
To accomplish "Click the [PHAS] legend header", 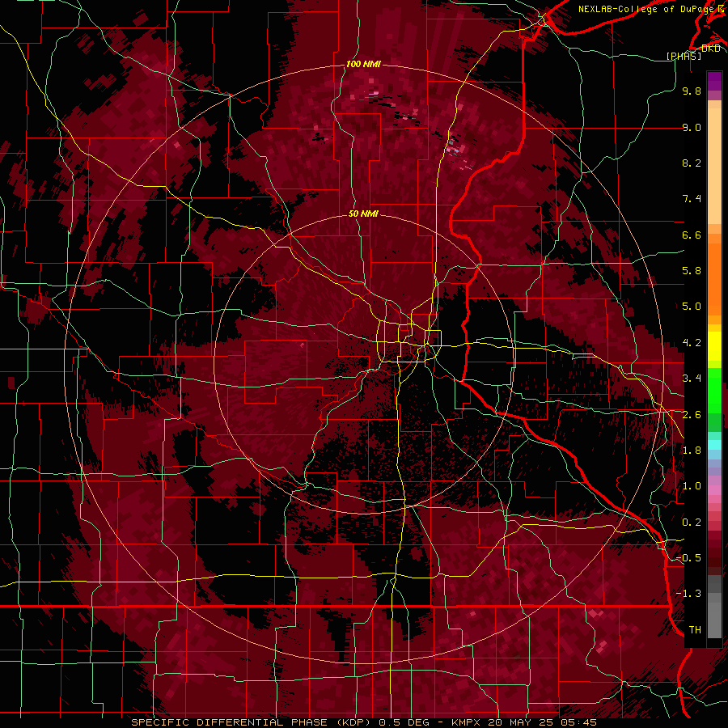I will point(684,56).
